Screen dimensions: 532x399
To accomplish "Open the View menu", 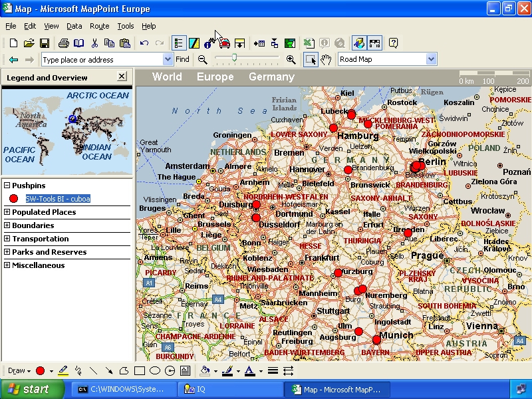I will coord(51,26).
